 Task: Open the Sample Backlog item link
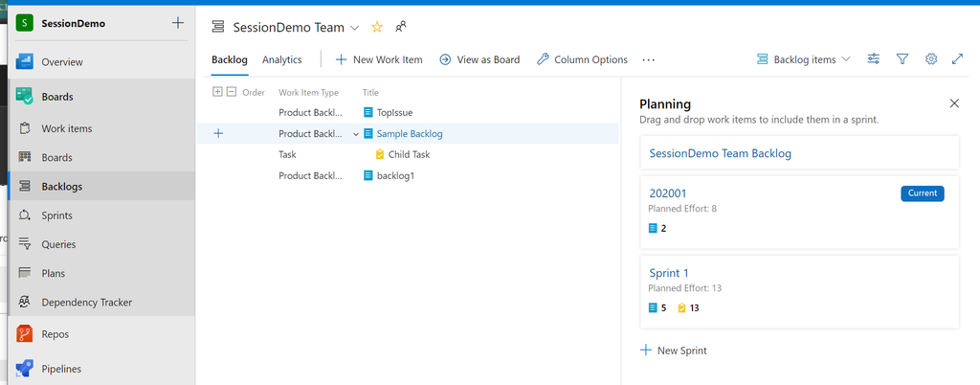pos(410,134)
